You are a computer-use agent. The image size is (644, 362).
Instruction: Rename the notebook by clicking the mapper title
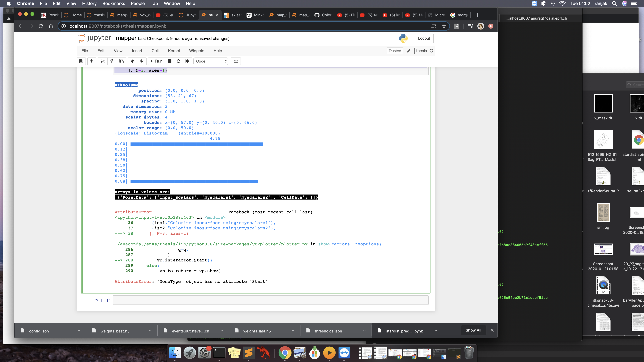(x=126, y=38)
